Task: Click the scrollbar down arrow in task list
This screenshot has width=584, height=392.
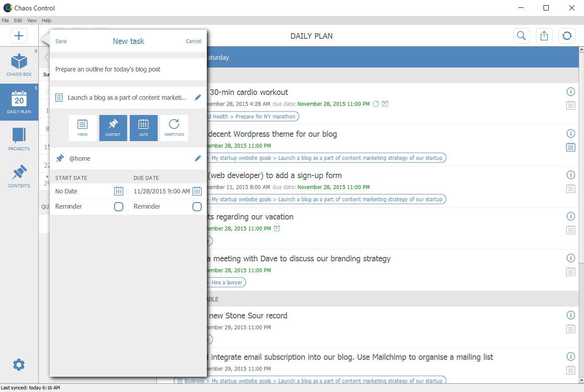Action: pos(581,381)
